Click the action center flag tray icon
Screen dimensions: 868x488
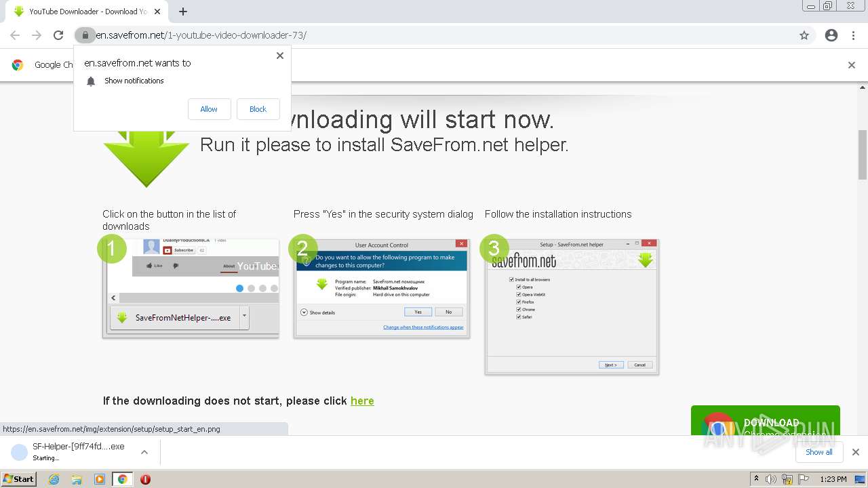803,479
